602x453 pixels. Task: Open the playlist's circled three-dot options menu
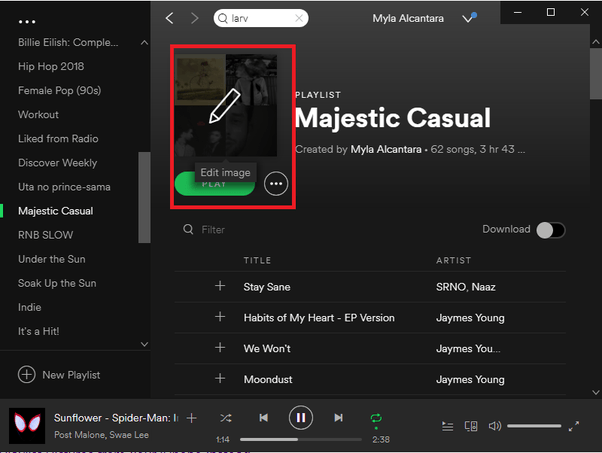pos(276,184)
